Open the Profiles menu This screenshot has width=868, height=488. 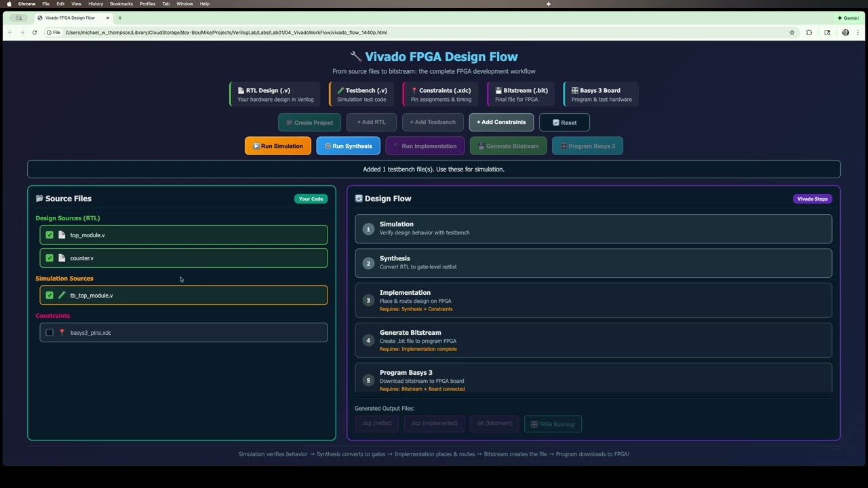point(147,4)
